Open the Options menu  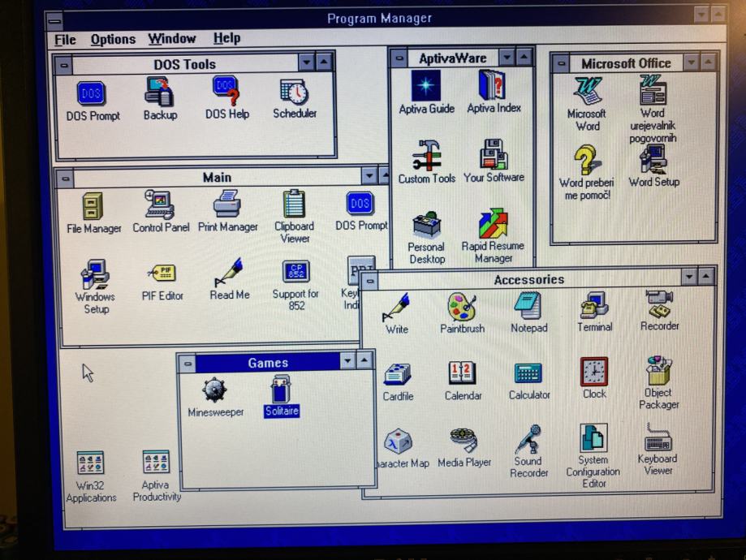tap(112, 38)
